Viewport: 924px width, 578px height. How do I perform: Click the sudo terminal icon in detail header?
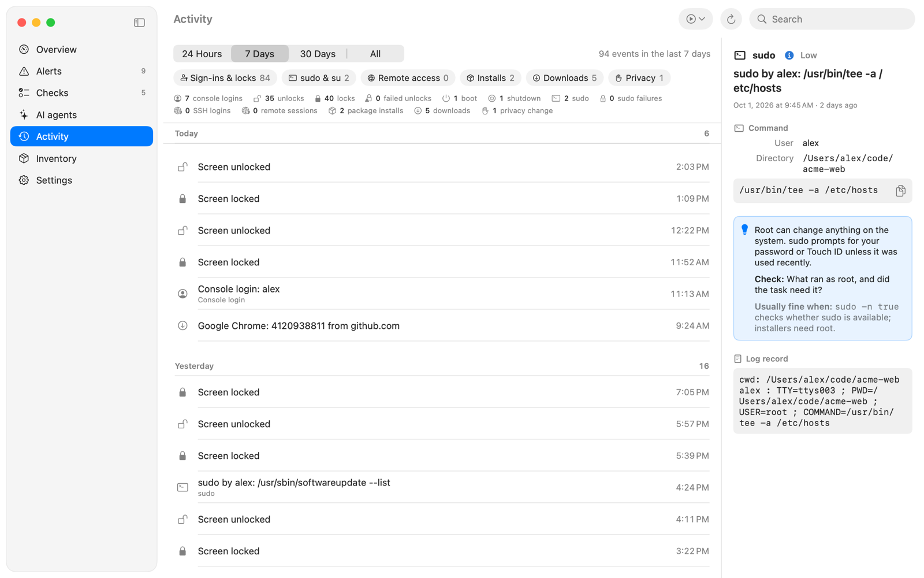(740, 55)
